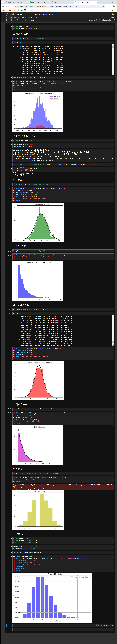The width and height of the screenshot is (117, 644).
Task: Click the normal distribution histogram chart
Action: pyautogui.click(x=38, y=222)
